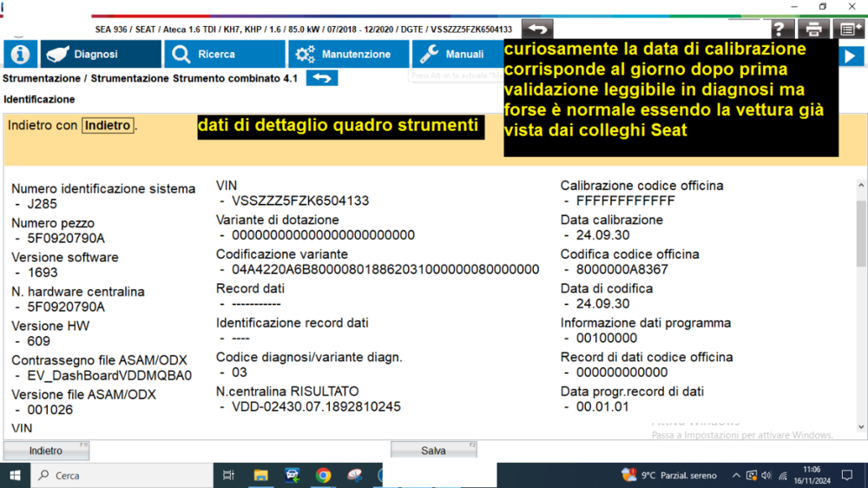Image resolution: width=868 pixels, height=488 pixels.
Task: Open the weather widget showing 9°C
Action: [668, 475]
